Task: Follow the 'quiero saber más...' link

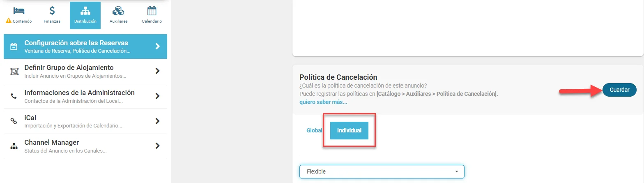Action: click(323, 102)
